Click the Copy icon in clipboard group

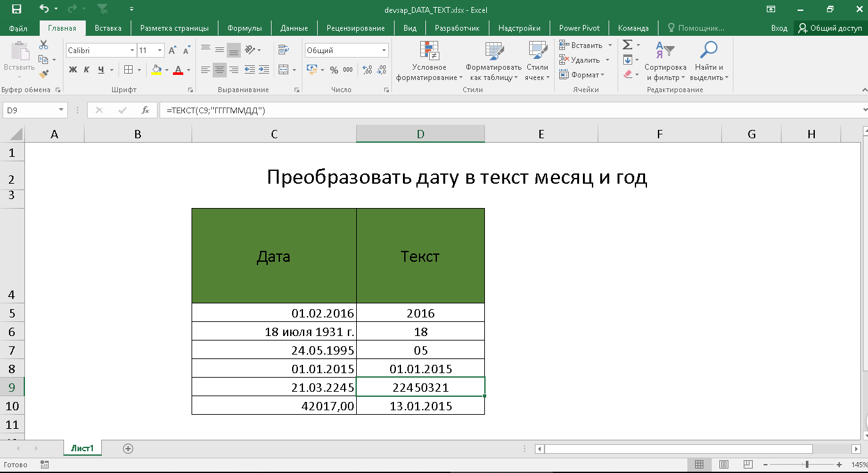click(44, 60)
